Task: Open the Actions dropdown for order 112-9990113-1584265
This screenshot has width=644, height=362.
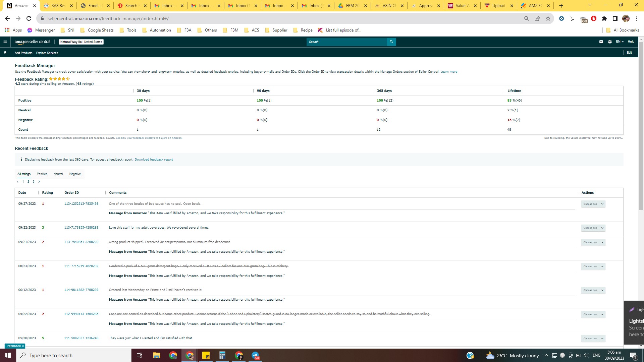Action: coord(593,314)
